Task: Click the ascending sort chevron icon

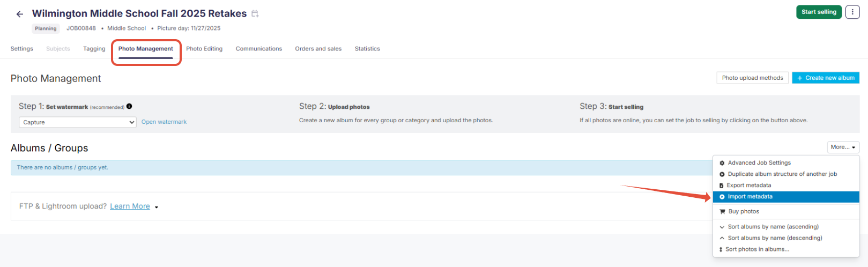Action: pyautogui.click(x=722, y=227)
